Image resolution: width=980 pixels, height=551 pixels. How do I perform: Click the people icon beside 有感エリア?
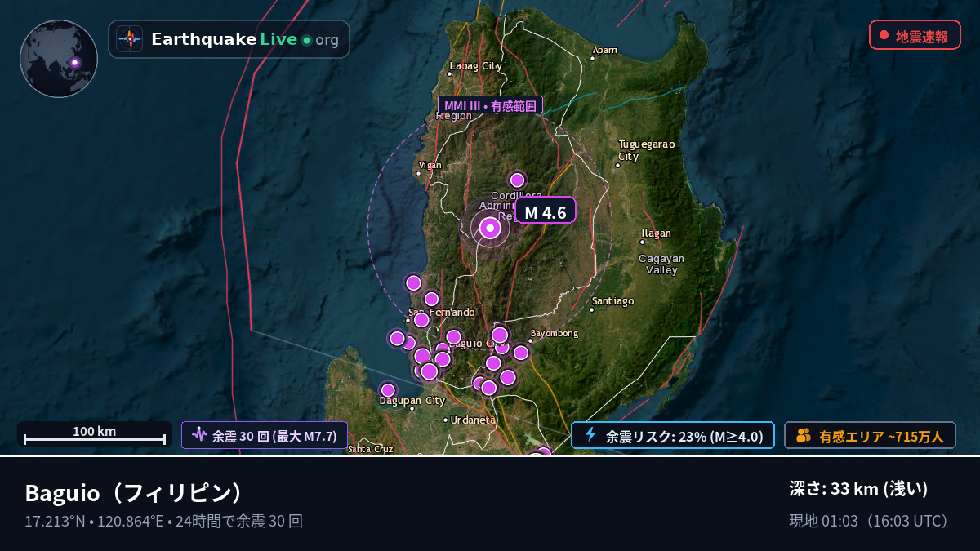[x=804, y=435]
